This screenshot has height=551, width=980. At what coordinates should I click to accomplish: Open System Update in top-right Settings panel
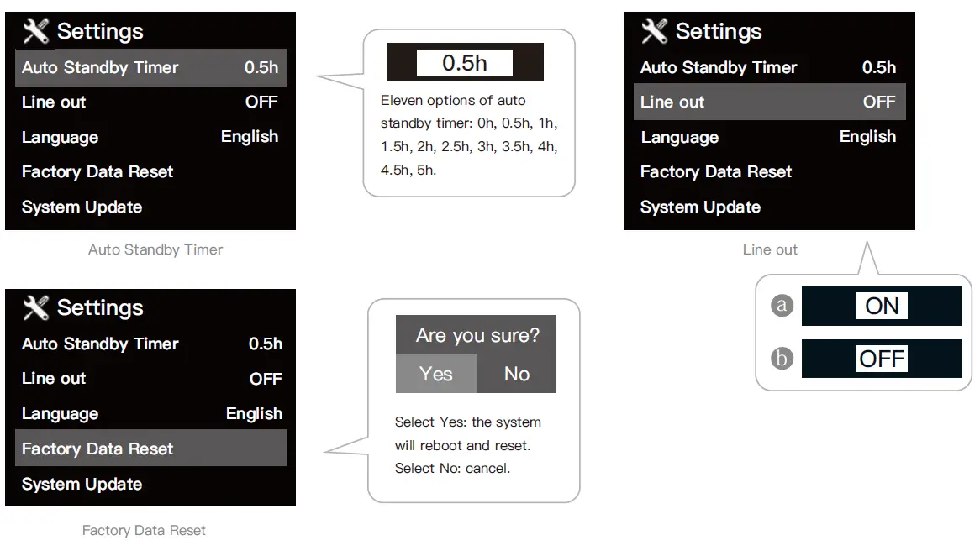click(x=700, y=207)
